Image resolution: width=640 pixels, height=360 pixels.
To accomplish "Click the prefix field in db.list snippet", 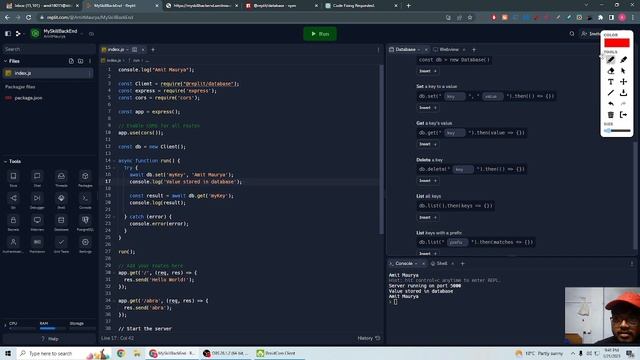I will click(457, 242).
